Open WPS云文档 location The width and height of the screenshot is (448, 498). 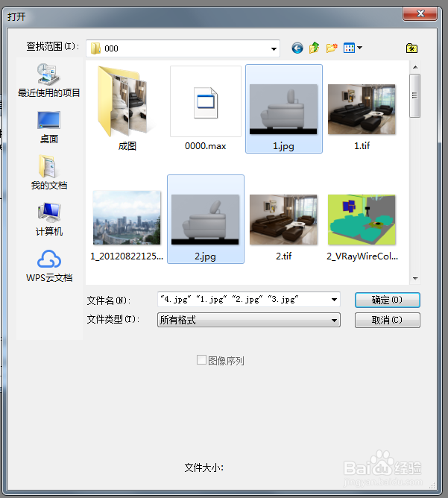pos(49,266)
